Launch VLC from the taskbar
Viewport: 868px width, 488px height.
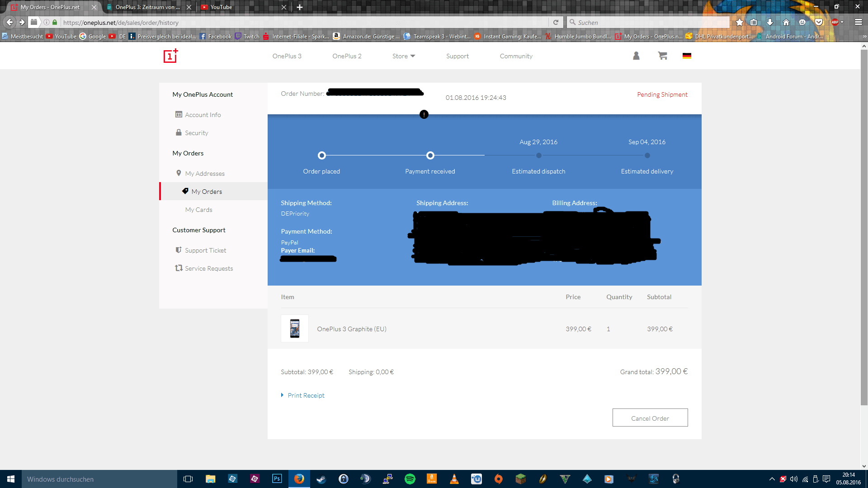pyautogui.click(x=454, y=479)
